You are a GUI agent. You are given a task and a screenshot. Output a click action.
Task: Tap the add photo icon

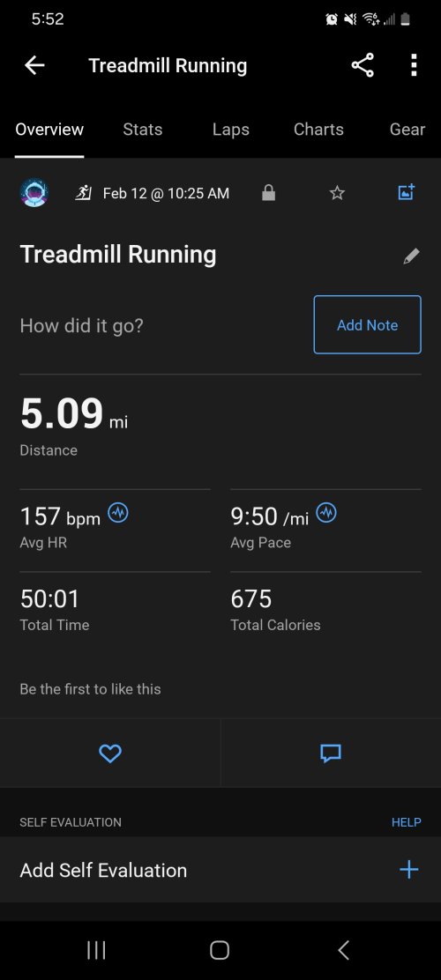(407, 192)
